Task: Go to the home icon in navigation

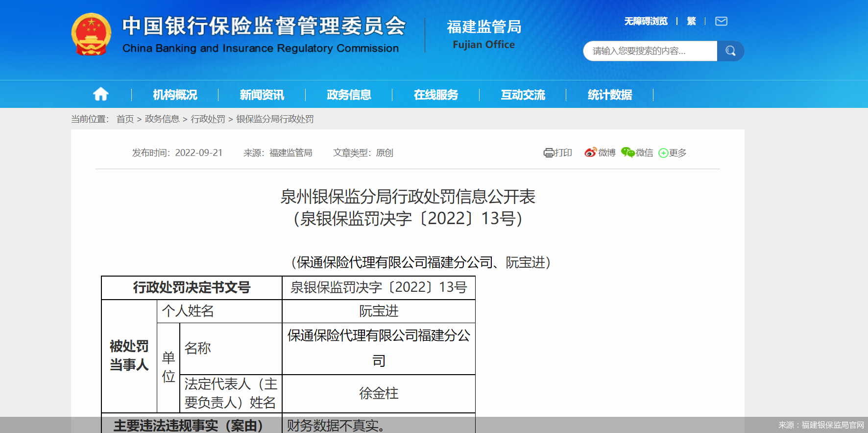Action: (101, 94)
